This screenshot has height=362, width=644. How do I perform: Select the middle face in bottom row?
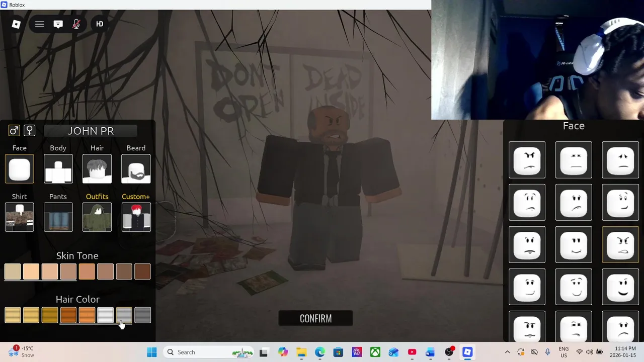click(574, 326)
